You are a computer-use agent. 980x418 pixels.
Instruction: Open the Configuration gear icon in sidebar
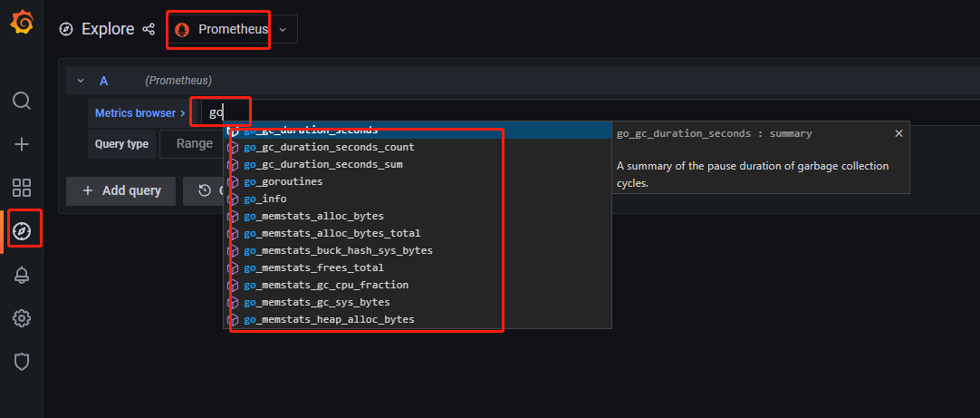point(22,318)
